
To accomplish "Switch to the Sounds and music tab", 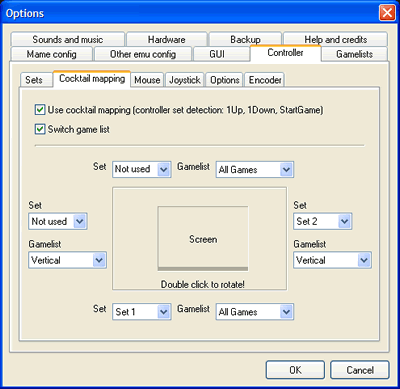I will (68, 40).
